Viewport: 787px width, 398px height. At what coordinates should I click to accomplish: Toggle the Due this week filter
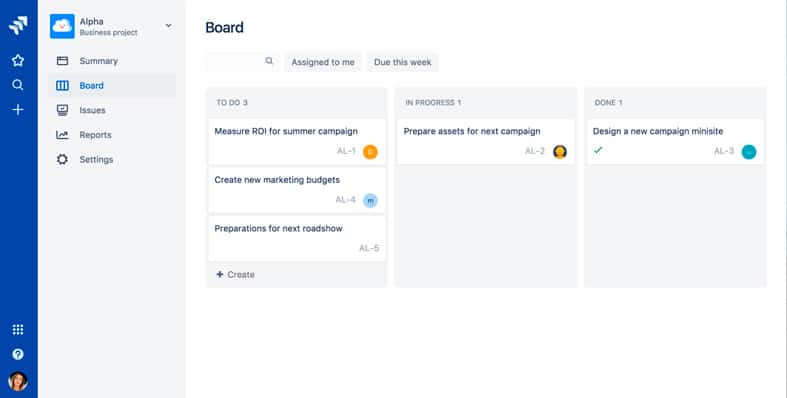(x=403, y=62)
